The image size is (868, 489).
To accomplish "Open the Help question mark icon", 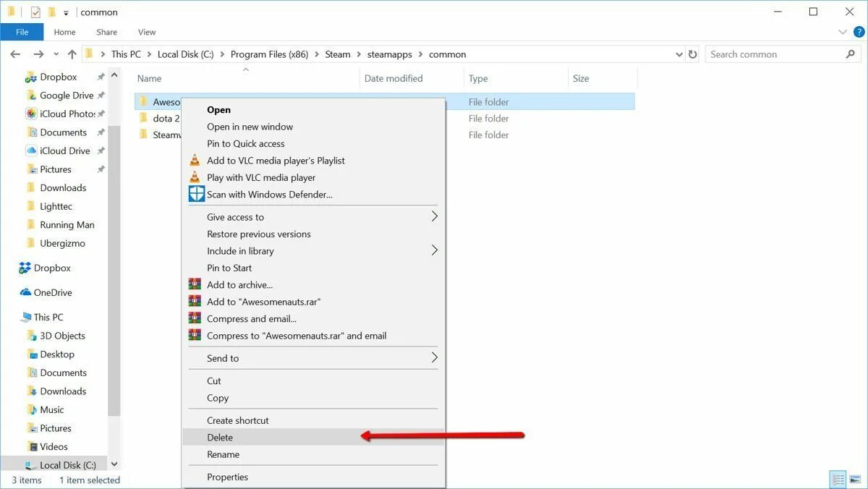I will 859,32.
